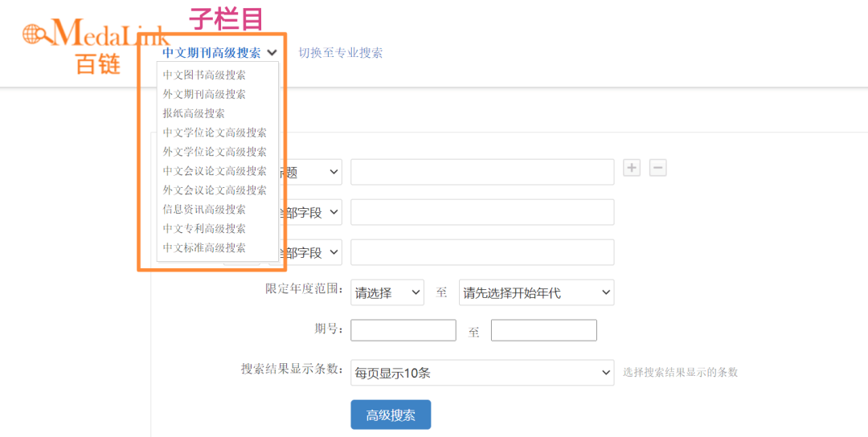Screen dimensions: 868x437
Task: Click the 中文期刊高级搜索 header title
Action: click(212, 53)
